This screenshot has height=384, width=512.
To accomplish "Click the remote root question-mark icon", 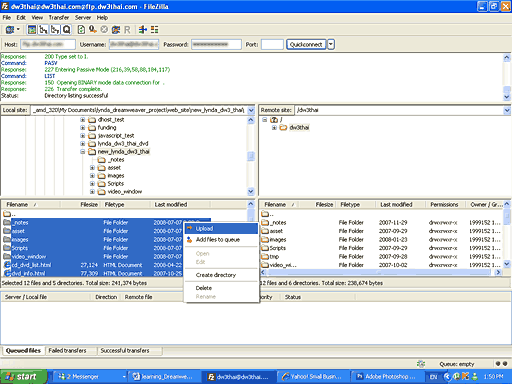I will pos(274,120).
